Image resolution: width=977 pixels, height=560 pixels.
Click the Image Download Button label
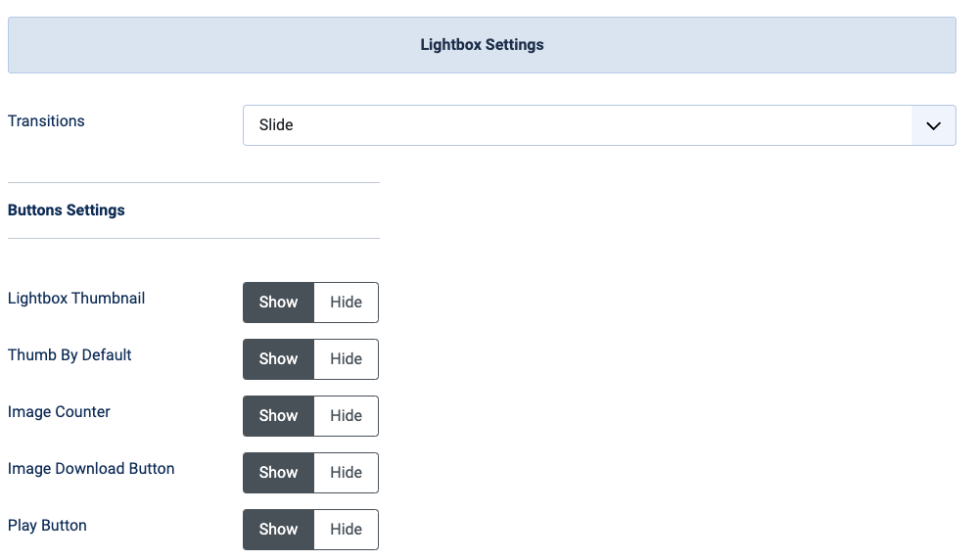pos(91,468)
